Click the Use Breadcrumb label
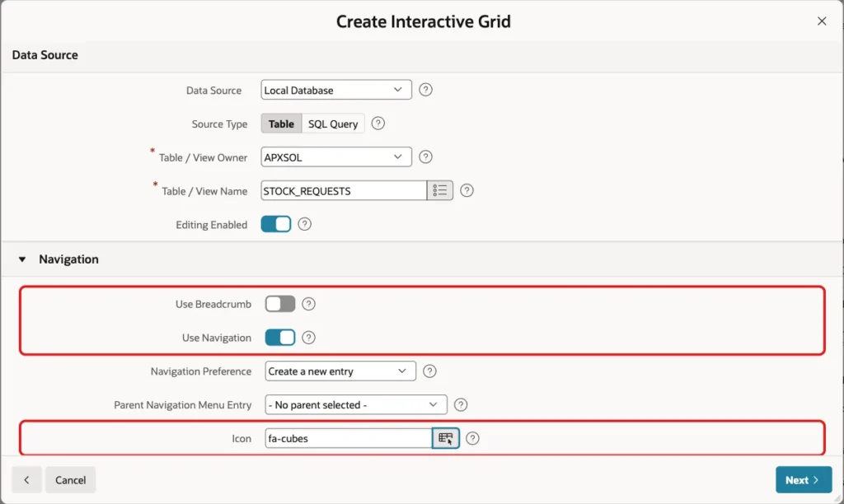The height and width of the screenshot is (504, 844). pos(213,304)
